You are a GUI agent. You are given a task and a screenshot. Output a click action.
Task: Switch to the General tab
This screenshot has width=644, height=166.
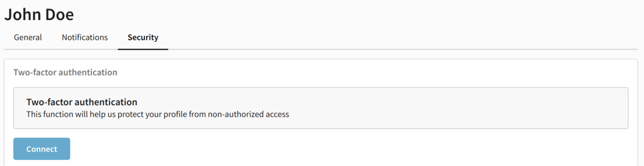tap(28, 38)
